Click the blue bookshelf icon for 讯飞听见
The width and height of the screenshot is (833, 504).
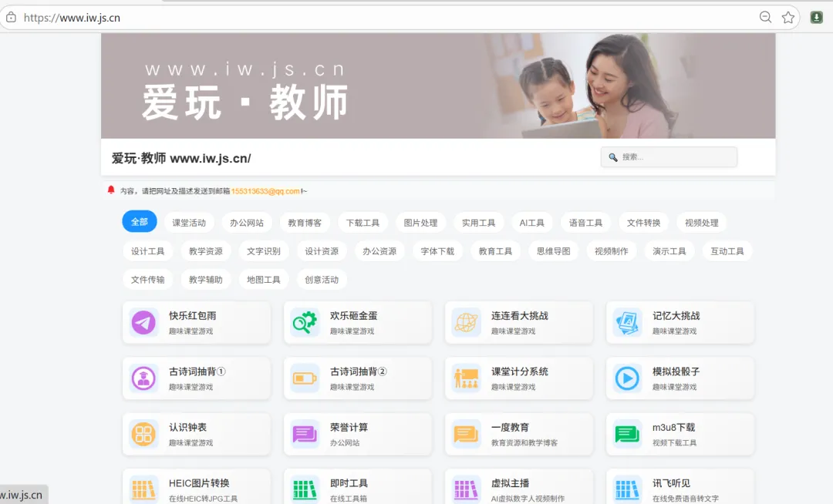tap(627, 489)
